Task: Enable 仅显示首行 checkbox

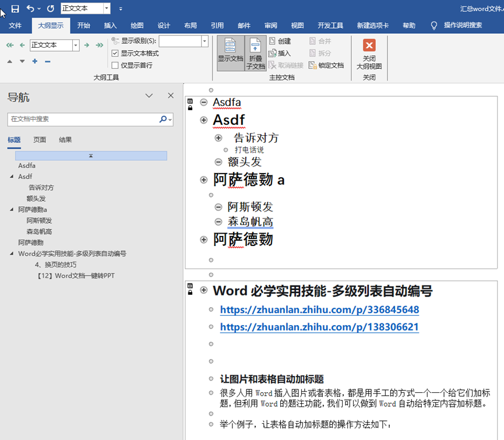Action: pyautogui.click(x=115, y=66)
